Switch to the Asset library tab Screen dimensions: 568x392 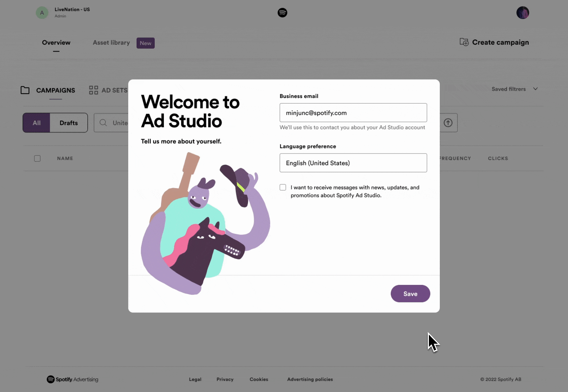(111, 42)
